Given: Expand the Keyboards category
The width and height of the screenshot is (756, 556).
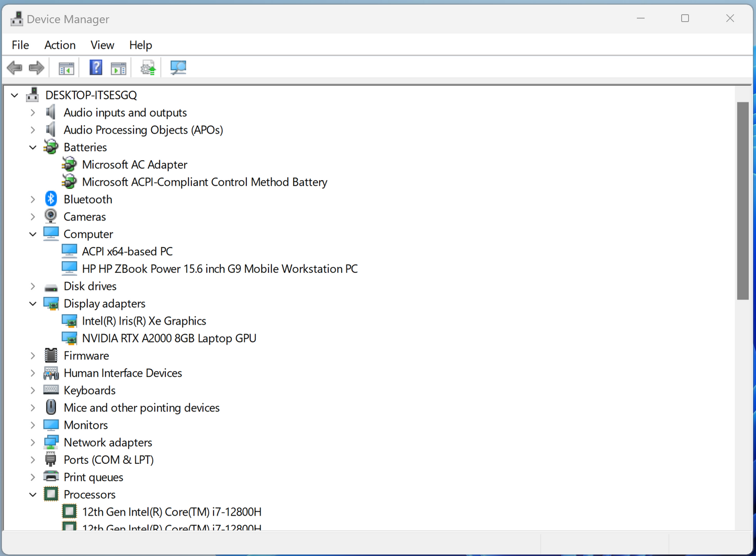Looking at the screenshot, I should tap(33, 391).
